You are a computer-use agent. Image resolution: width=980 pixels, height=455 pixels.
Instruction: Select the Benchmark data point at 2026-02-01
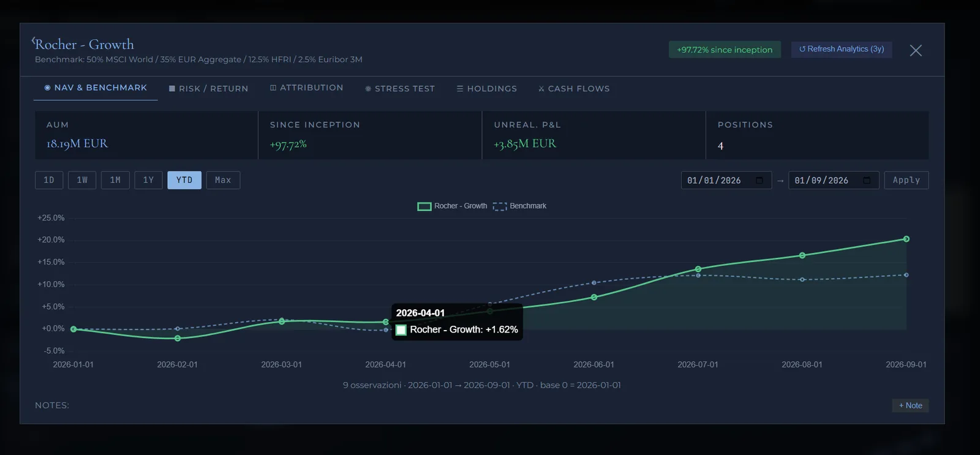tap(178, 329)
